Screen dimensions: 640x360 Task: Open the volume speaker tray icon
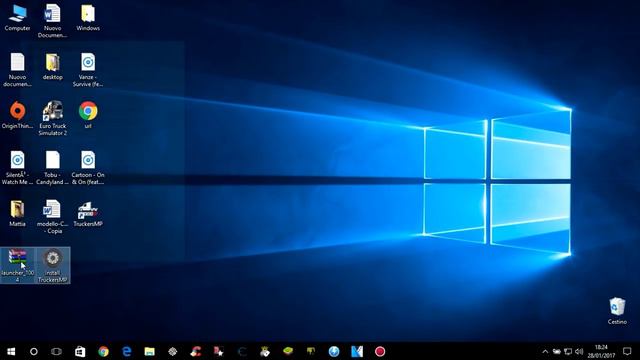click(579, 351)
